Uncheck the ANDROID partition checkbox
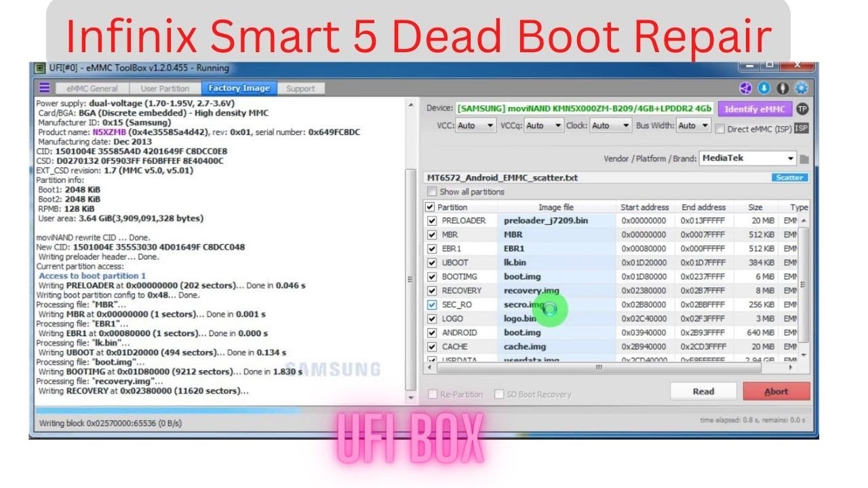Viewport: 868px width, 488px height. click(432, 333)
